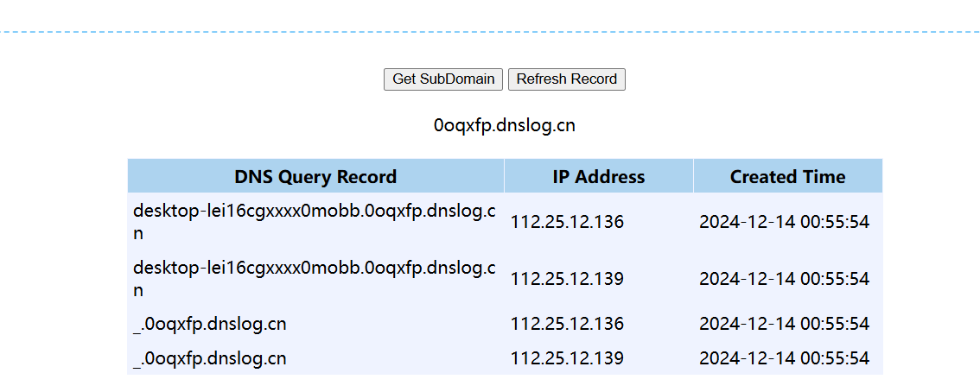Click the dashed blue divider line
This screenshot has height=392, width=980.
point(490,32)
